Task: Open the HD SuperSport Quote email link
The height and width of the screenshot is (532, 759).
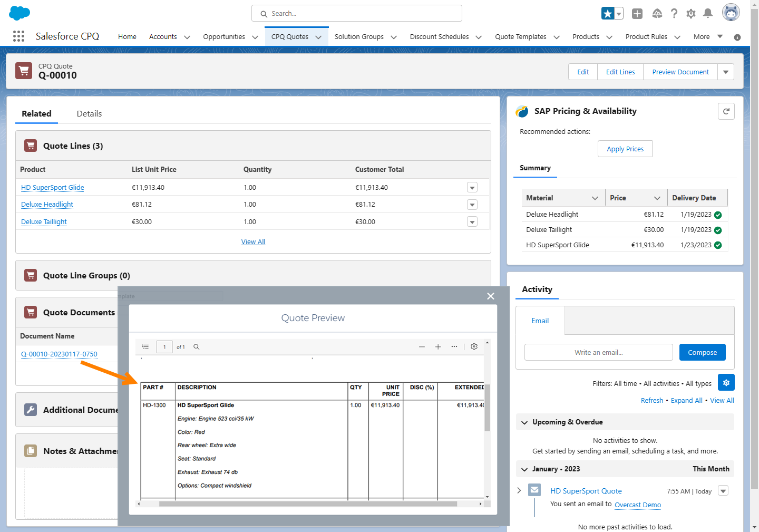Action: 586,491
